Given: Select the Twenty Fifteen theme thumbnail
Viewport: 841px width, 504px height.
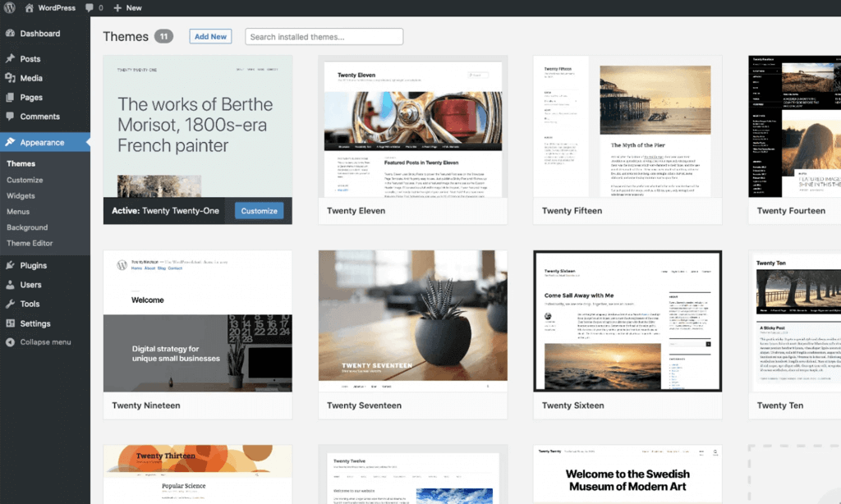Looking at the screenshot, I should [x=627, y=126].
